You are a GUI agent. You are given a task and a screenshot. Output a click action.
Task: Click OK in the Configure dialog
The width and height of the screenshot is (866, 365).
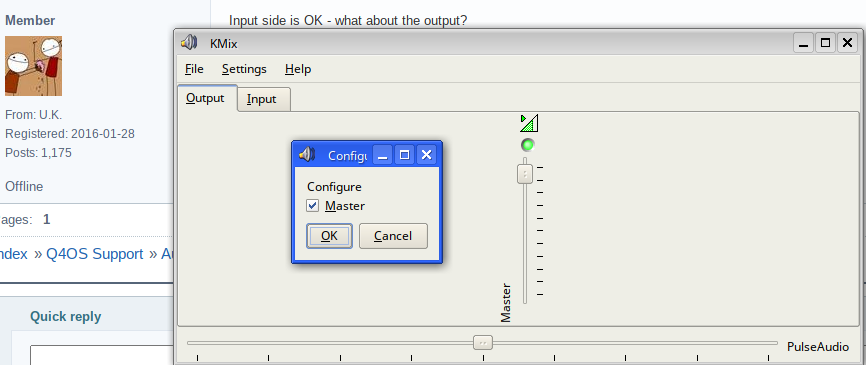329,236
